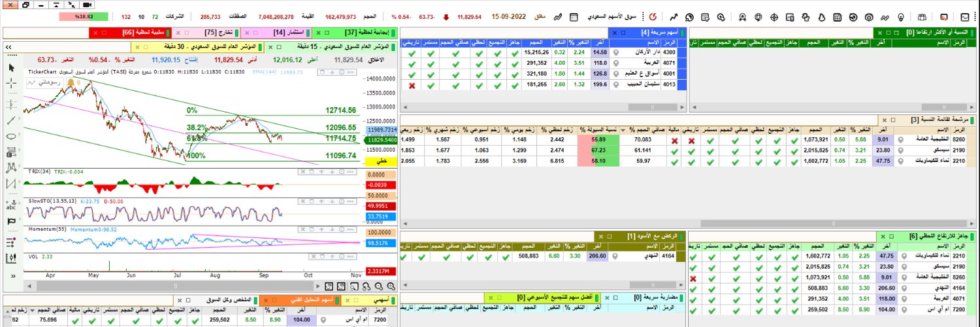Expand the >> more tools at sidebar bottom
This screenshot has width=980, height=327.
tap(12, 275)
